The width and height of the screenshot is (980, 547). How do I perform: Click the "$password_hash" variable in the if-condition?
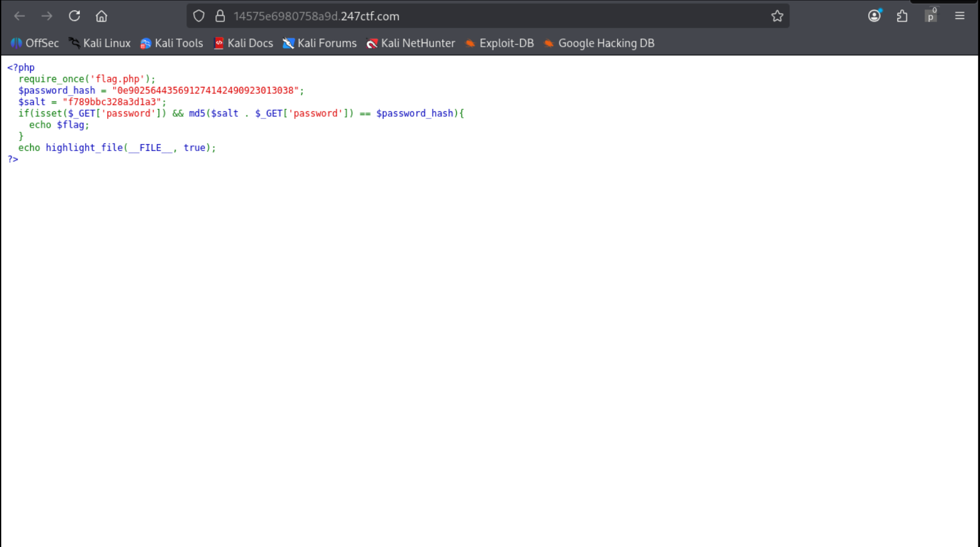[414, 113]
